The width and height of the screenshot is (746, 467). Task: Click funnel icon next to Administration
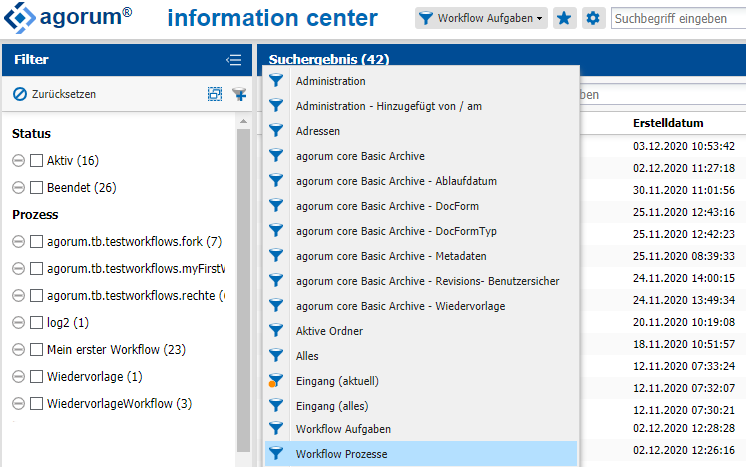tap(276, 80)
